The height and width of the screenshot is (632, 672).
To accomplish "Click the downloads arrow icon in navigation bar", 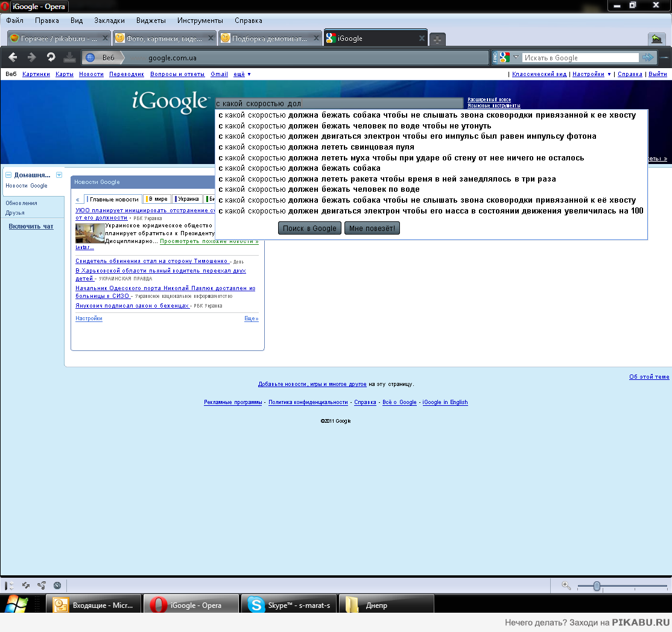I will pyautogui.click(x=69, y=57).
